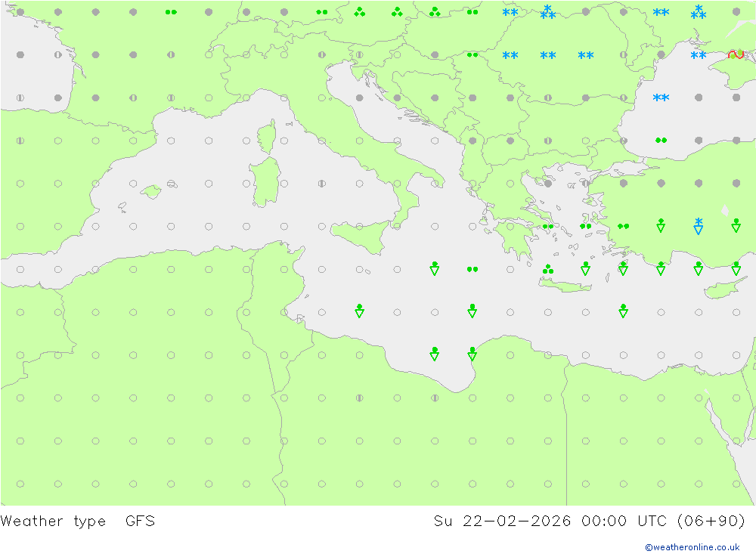756x554 pixels.
Task: Click the red weather symbol near Crimea
Action: pos(736,54)
